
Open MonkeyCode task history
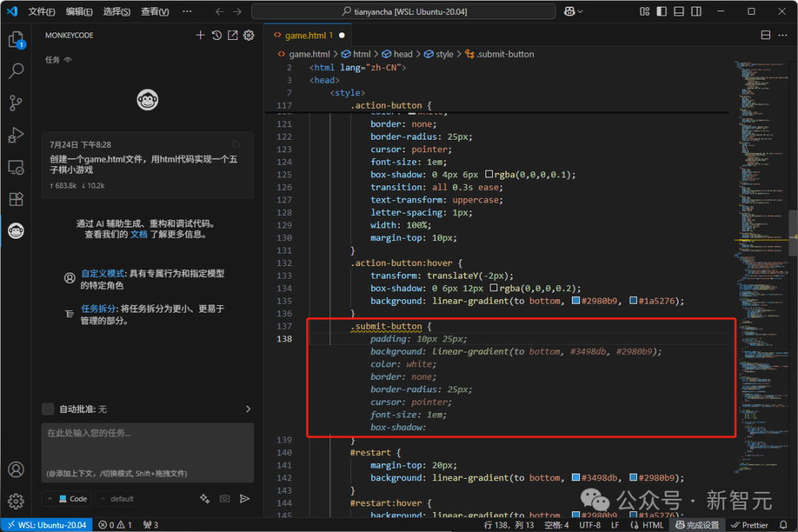216,35
